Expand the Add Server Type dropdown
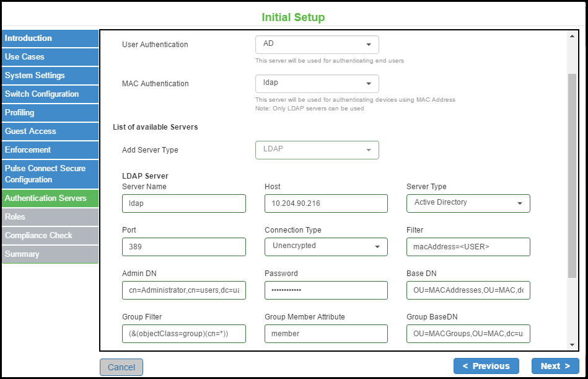 click(317, 150)
